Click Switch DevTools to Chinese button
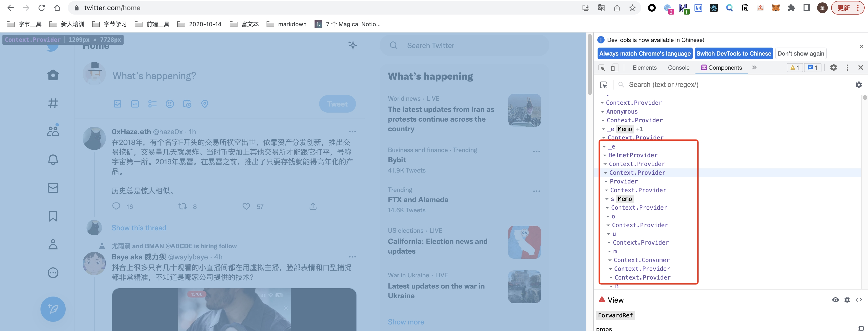Viewport: 868px width, 331px height. click(x=734, y=53)
